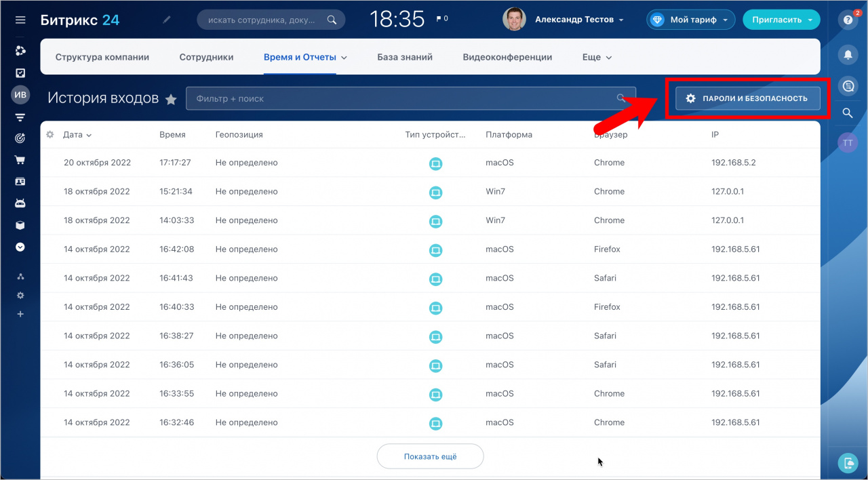Open the Мой тариф dropdown
Viewport: 868px width, 480px height.
[691, 20]
